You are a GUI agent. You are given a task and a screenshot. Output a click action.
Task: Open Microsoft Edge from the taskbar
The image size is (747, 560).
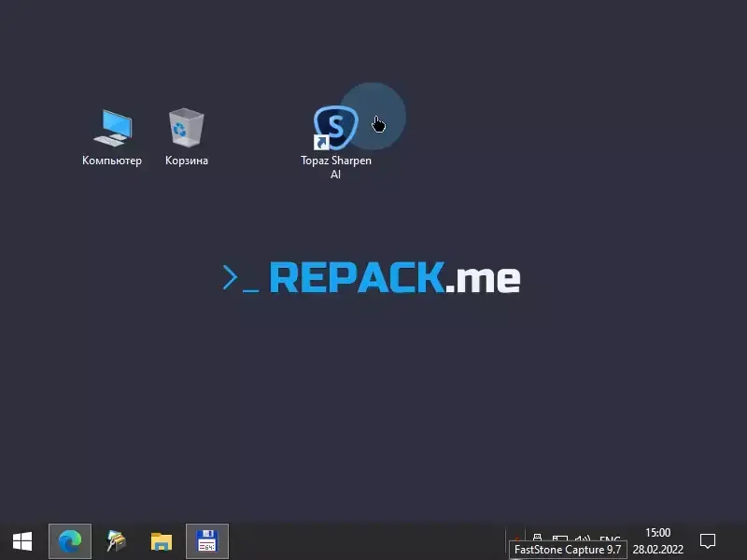pos(70,541)
